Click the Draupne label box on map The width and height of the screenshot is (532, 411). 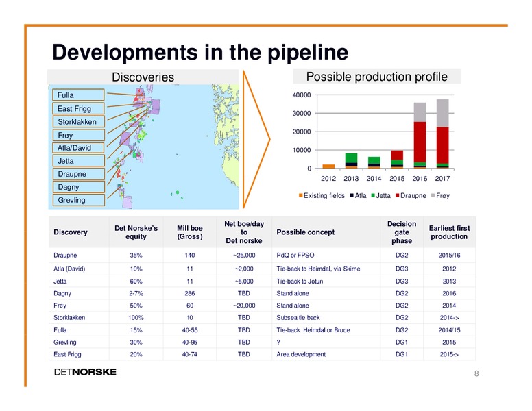[78, 174]
